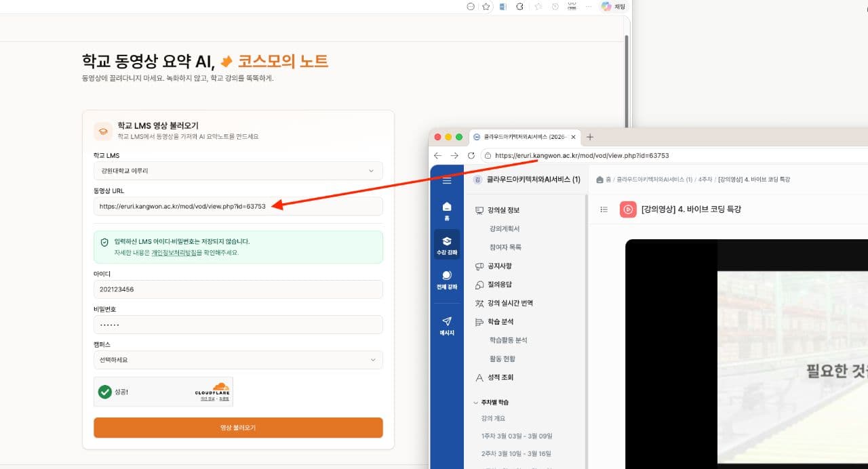The width and height of the screenshot is (868, 469).
Task: Click the favorites list icon in back browser toolbar
Action: click(538, 6)
